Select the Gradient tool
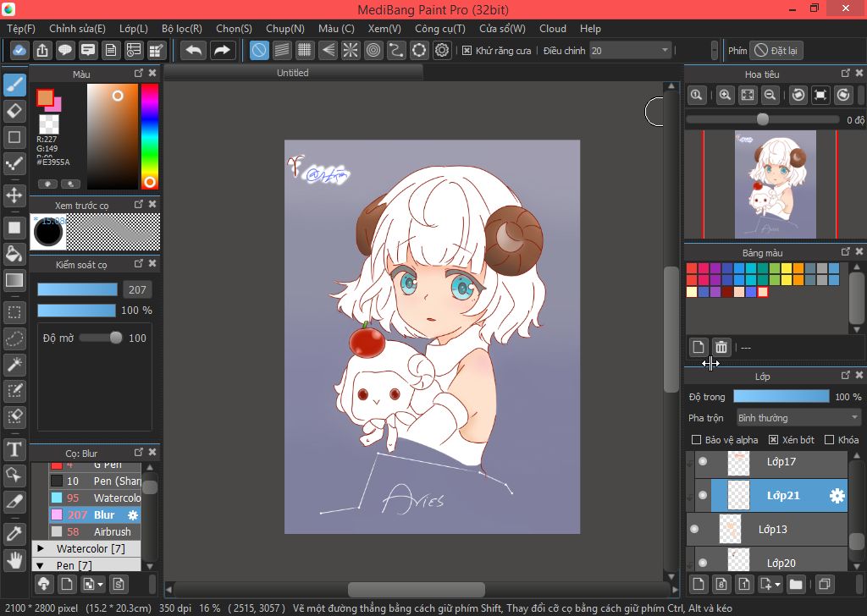This screenshot has width=867, height=616. [x=14, y=280]
